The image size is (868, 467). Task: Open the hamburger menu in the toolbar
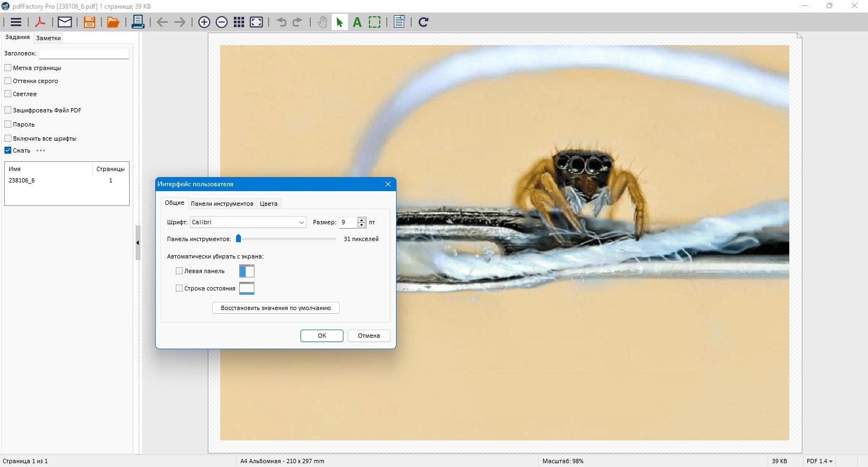click(x=16, y=22)
